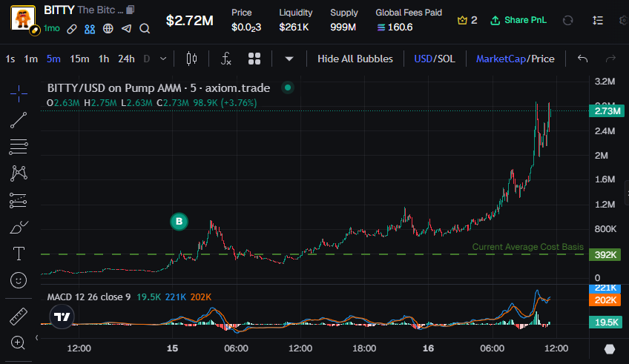
Task: Click the TradingView logo badge
Action: click(x=62, y=317)
